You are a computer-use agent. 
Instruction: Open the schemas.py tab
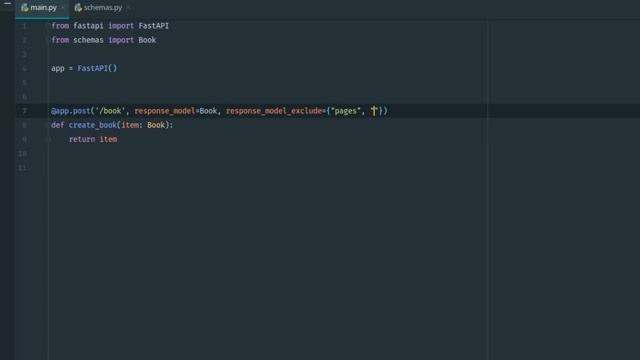(x=102, y=8)
